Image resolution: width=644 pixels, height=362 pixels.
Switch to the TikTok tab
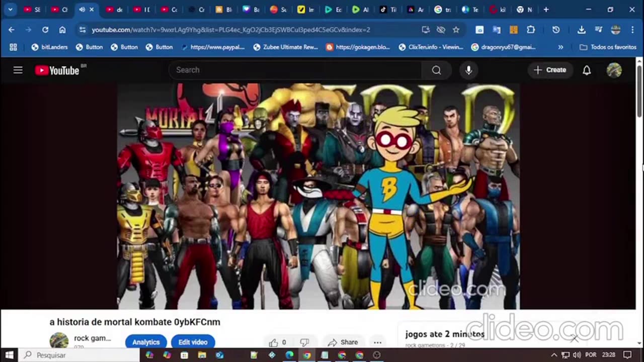coord(388,10)
